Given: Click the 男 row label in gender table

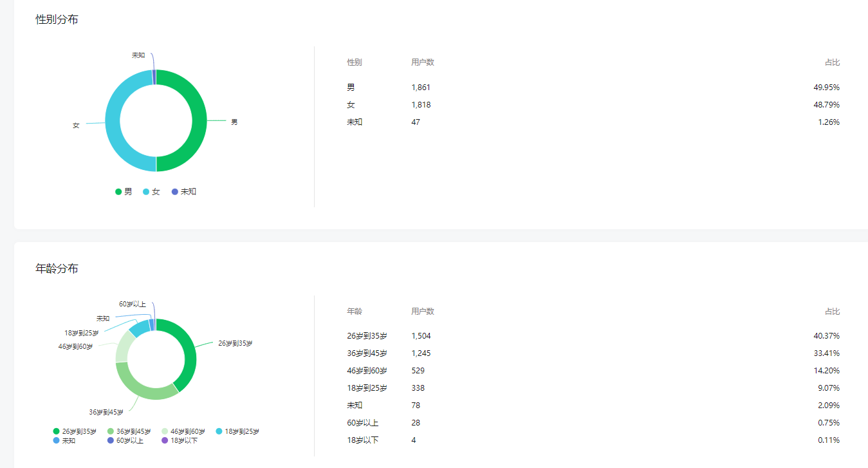Looking at the screenshot, I should tap(351, 88).
